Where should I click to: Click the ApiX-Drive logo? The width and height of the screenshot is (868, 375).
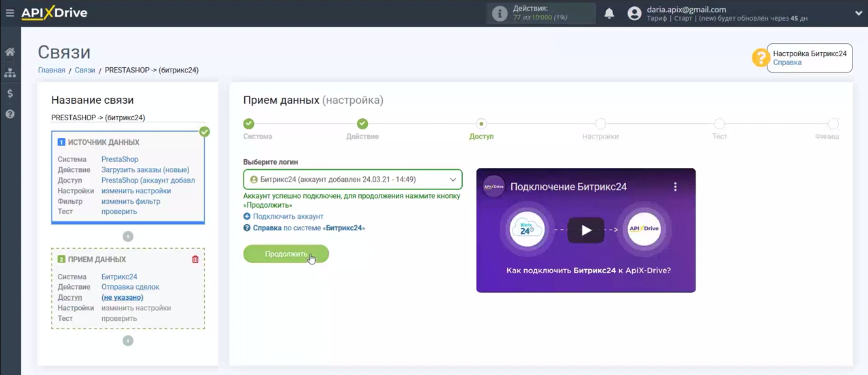pos(54,13)
